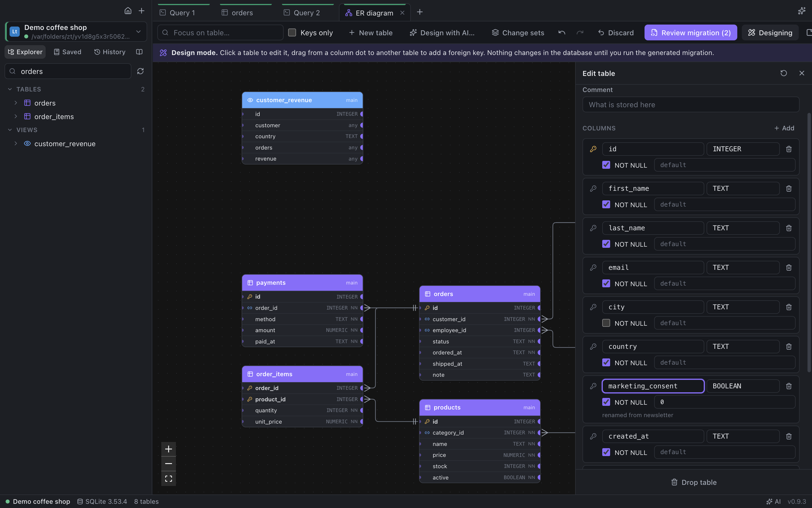Delete the email column via trash icon
Screen dimensions: 812x508
(x=789, y=268)
